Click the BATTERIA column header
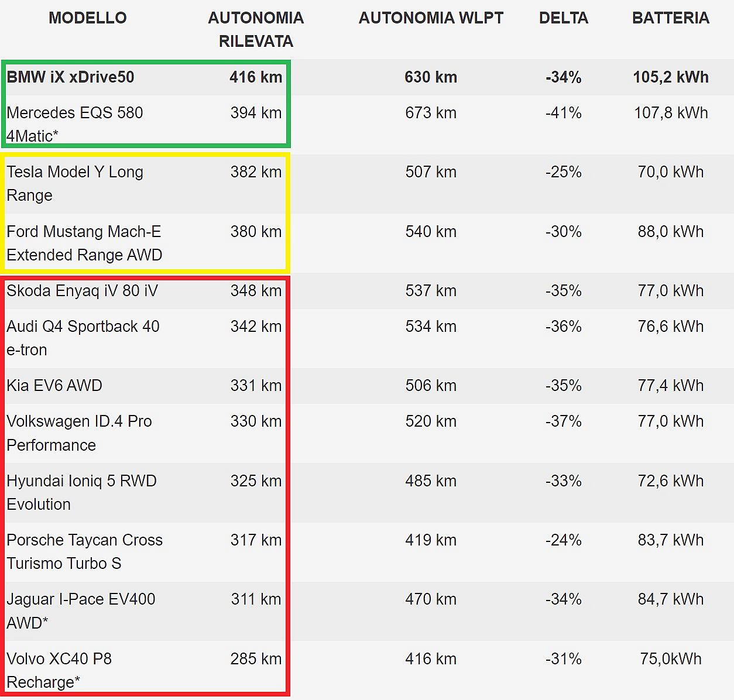Viewport: 734px width, 700px height. [671, 18]
